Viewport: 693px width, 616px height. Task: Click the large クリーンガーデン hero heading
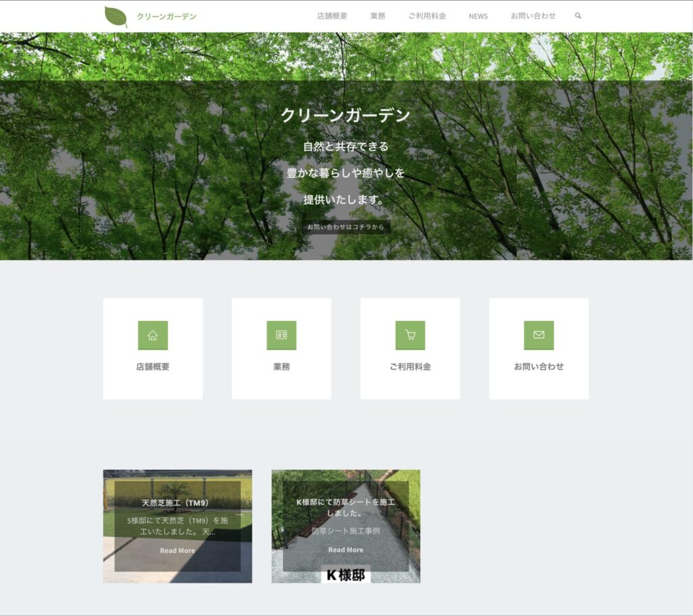pos(346,116)
